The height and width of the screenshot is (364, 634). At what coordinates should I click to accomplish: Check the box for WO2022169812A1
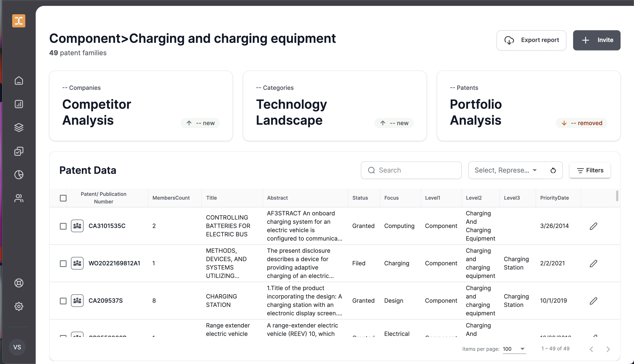(x=63, y=264)
